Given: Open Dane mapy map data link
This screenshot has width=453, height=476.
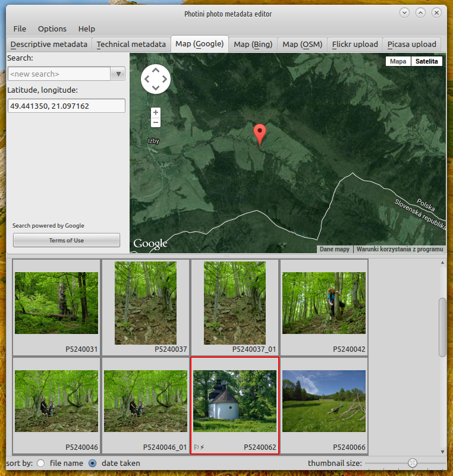Looking at the screenshot, I should [335, 249].
